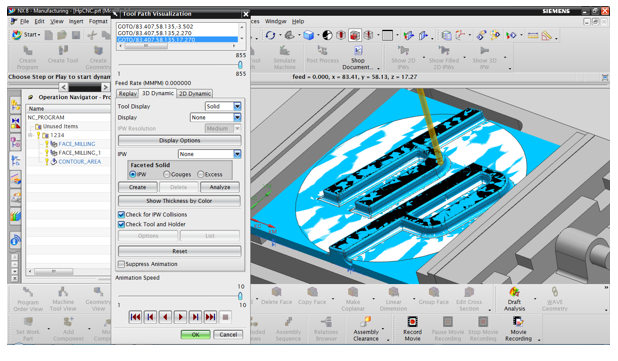Screen dimensions: 618x361
Task: Open Draft Analysis tool
Action: (x=514, y=299)
